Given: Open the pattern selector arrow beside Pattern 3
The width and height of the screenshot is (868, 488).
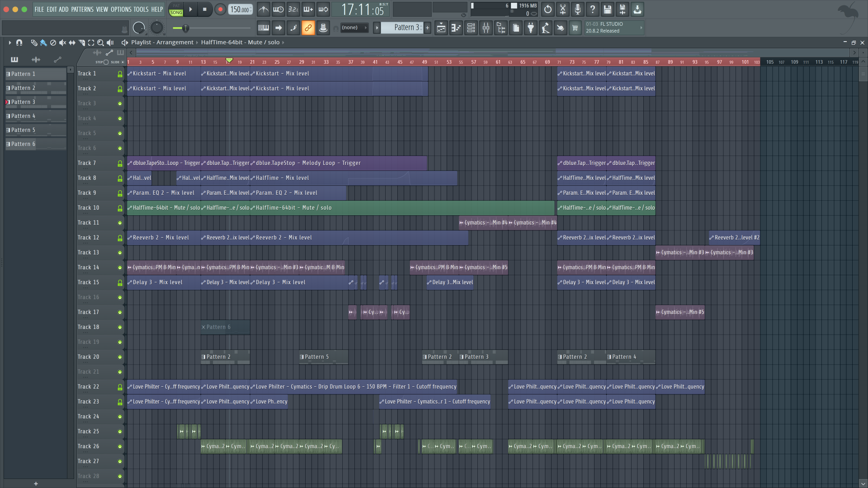Looking at the screenshot, I should [377, 28].
